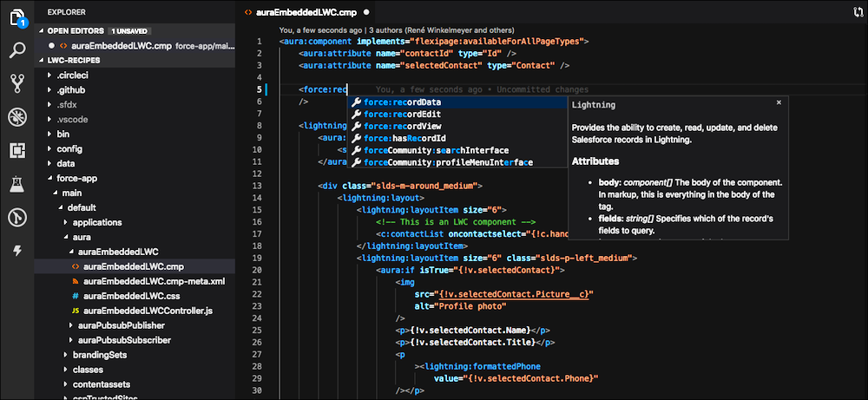The height and width of the screenshot is (400, 868).
Task: Click the underlined Picture__c src link
Action: [514, 294]
